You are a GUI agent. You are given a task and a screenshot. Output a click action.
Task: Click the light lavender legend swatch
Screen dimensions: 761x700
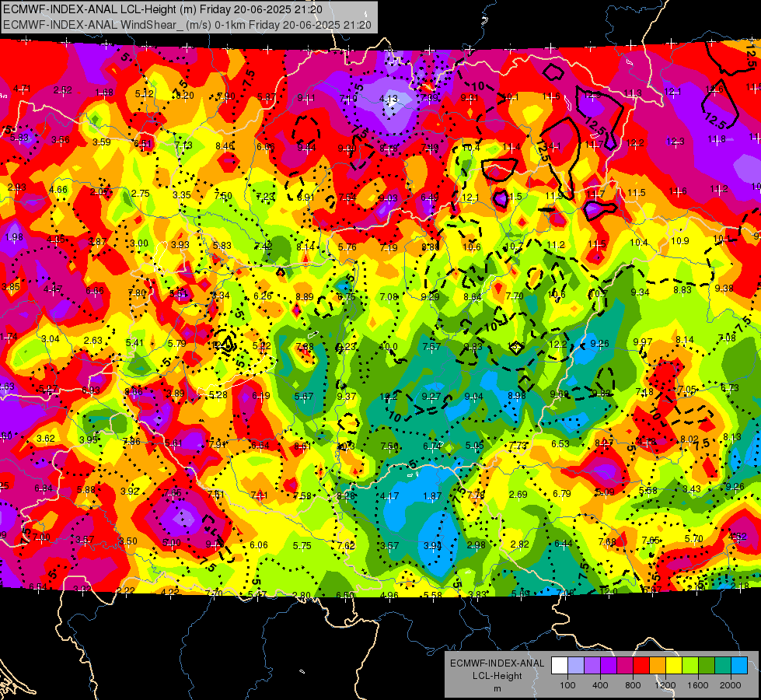(576, 666)
